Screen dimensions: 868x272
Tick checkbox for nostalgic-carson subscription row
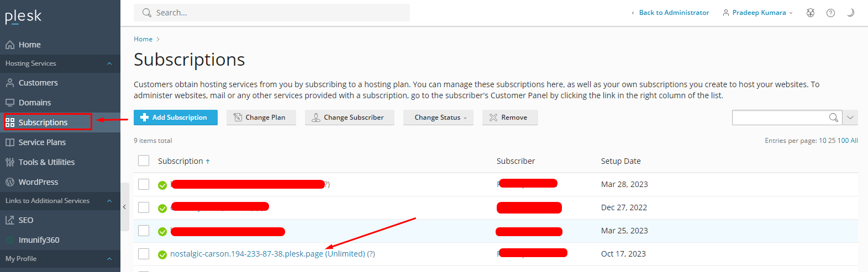click(144, 254)
